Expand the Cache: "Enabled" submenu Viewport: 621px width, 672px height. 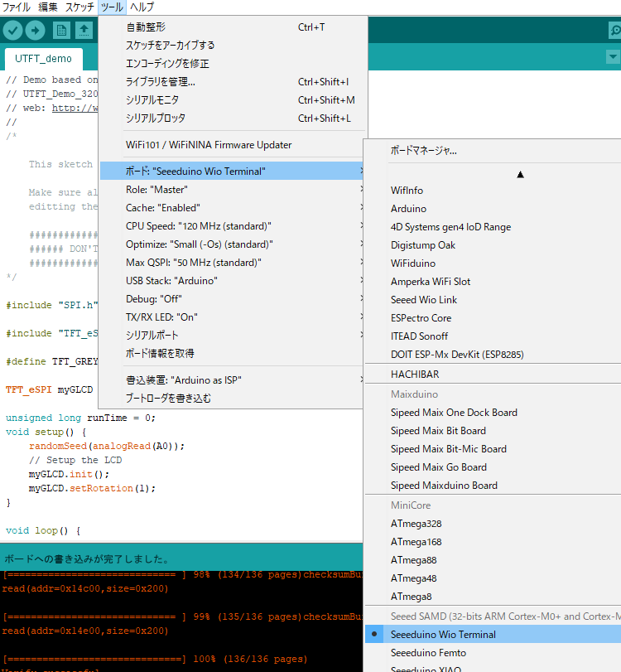click(x=232, y=207)
